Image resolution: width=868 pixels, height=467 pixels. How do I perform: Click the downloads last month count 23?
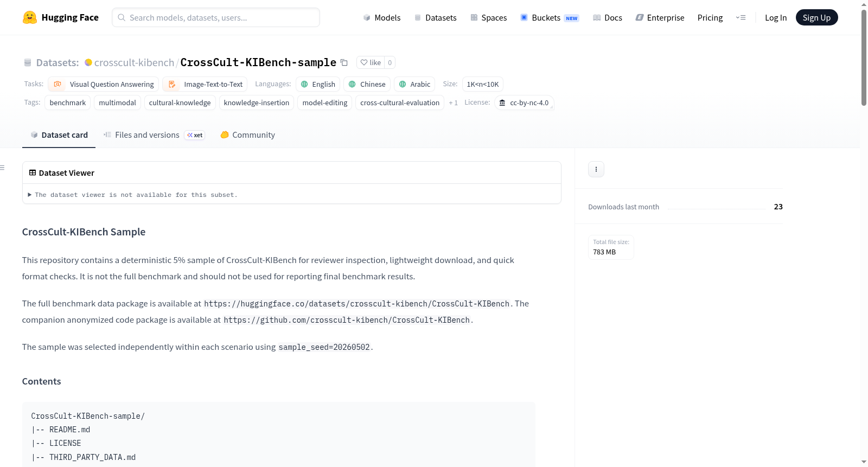[778, 207]
